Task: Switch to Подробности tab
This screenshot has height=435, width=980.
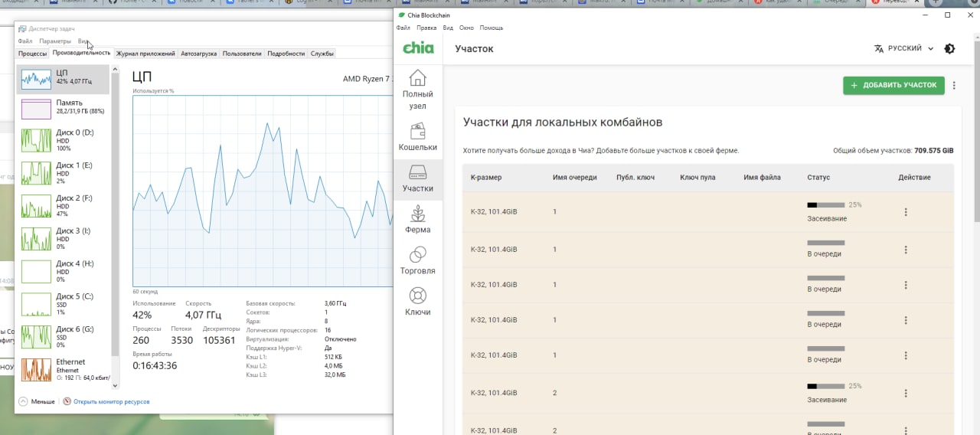Action: coord(286,54)
